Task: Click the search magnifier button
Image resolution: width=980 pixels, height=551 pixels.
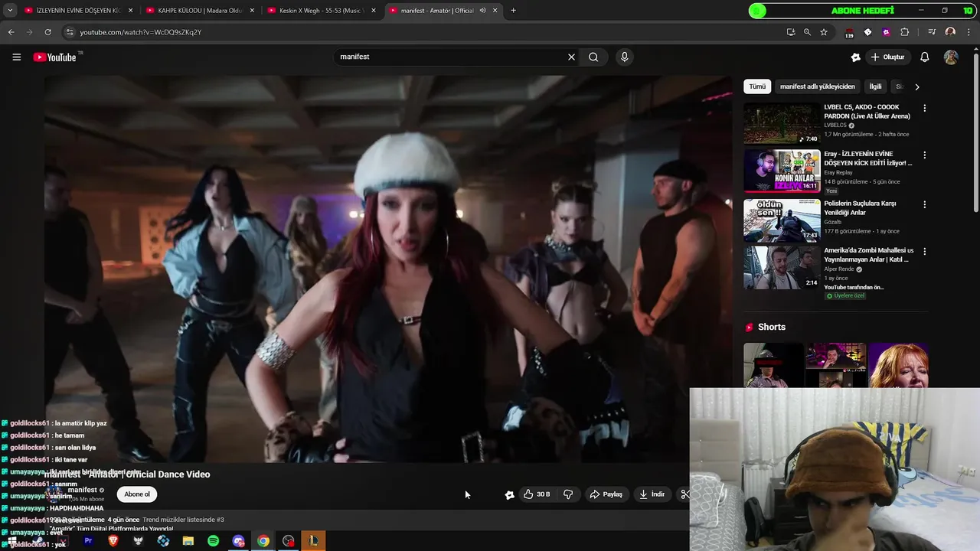Action: point(593,57)
